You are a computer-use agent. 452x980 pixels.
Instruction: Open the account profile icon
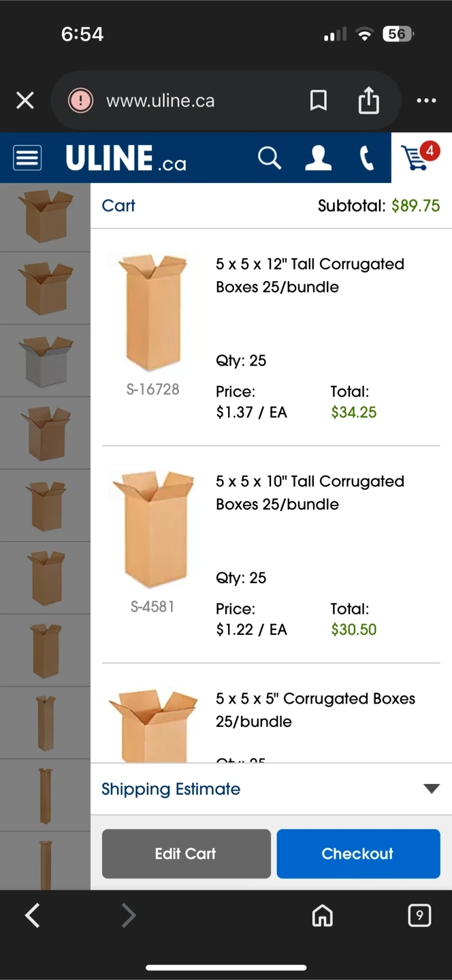coord(318,158)
